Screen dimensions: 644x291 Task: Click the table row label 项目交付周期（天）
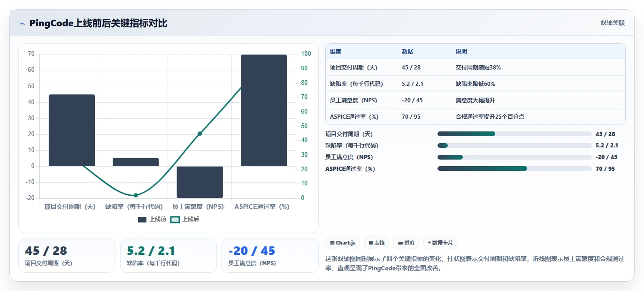pyautogui.click(x=354, y=68)
